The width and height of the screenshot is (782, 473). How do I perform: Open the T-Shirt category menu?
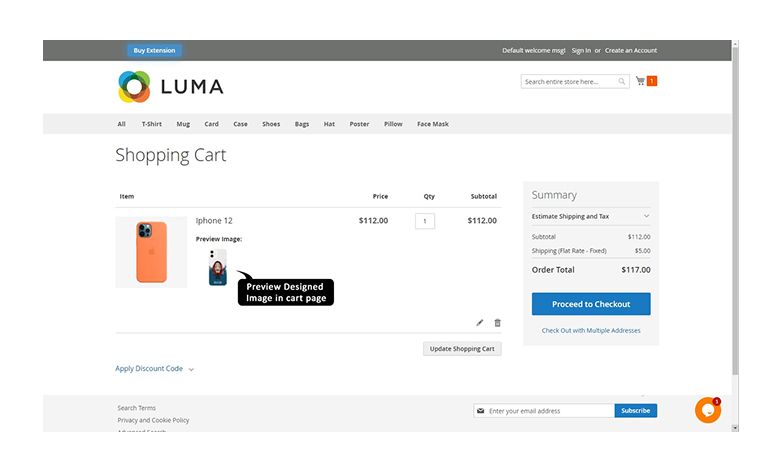tap(151, 124)
